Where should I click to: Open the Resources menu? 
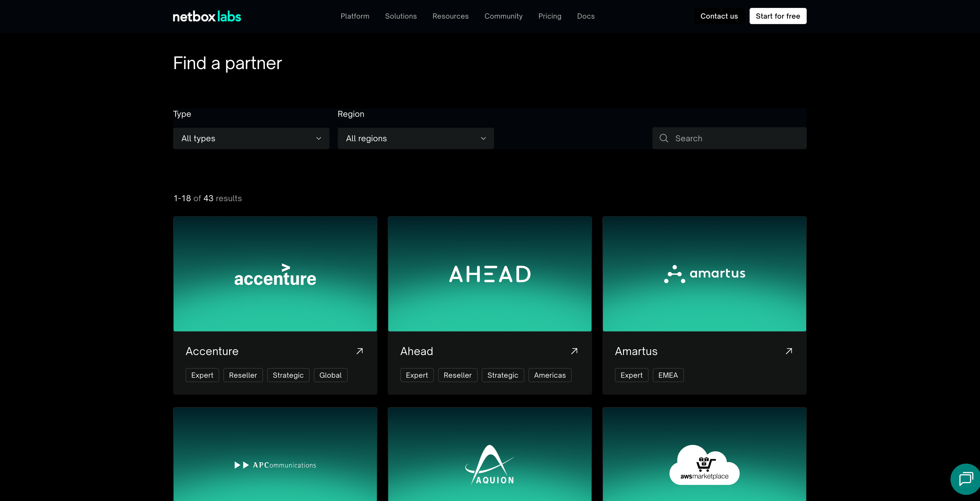coord(450,16)
